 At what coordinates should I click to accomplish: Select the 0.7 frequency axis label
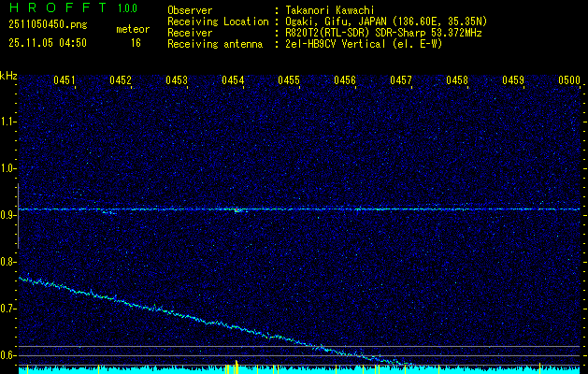[x=8, y=309]
